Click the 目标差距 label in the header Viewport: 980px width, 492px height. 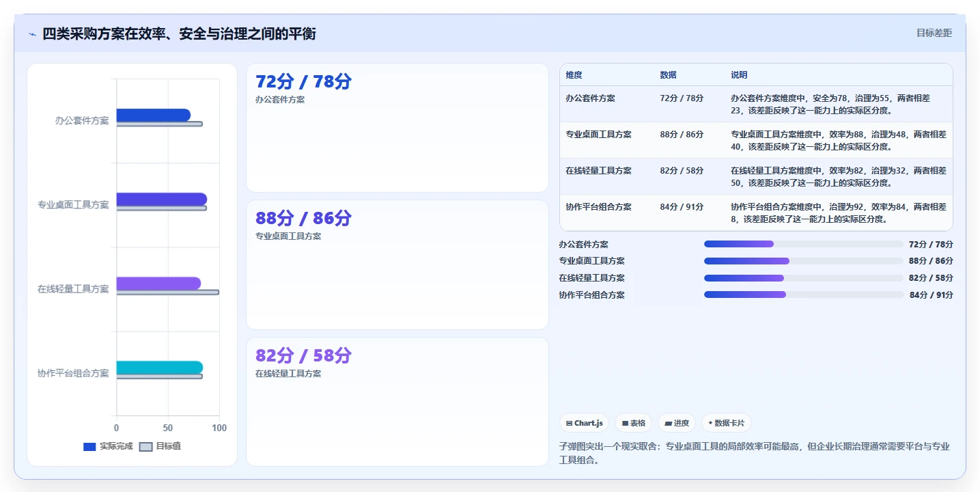[x=934, y=33]
